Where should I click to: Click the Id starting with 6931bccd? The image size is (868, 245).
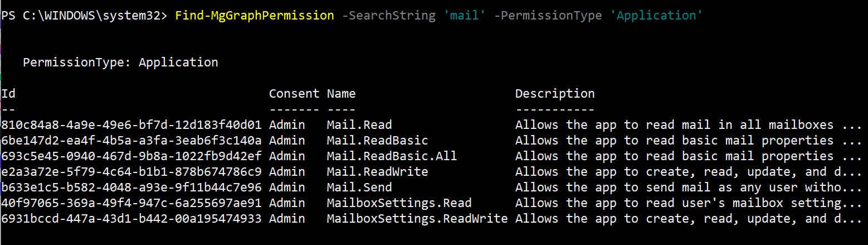click(x=131, y=219)
